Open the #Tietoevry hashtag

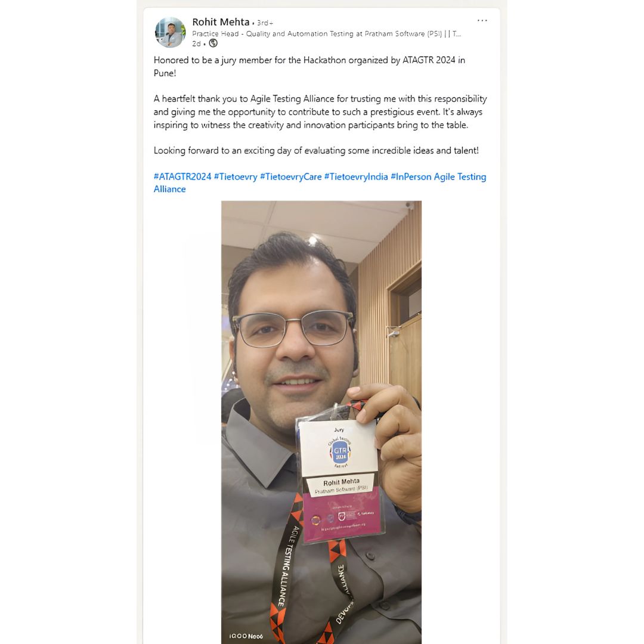[x=236, y=177]
